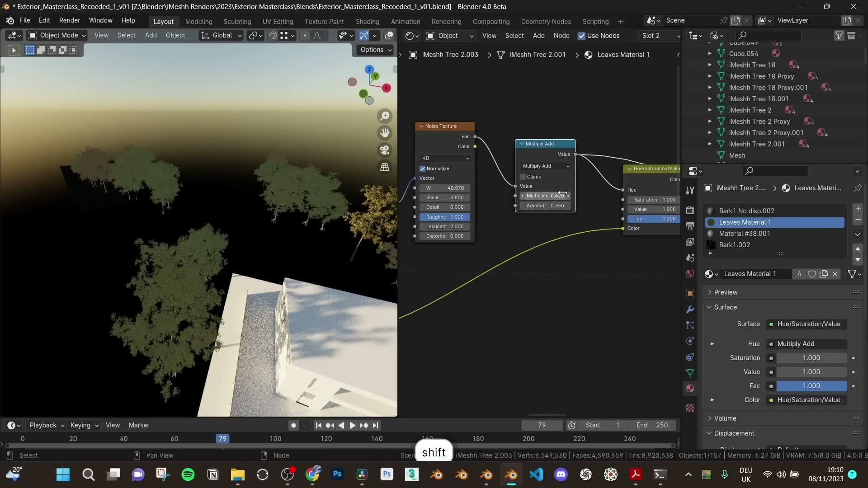The image size is (868, 488).
Task: Move material slot up with the up arrow
Action: point(858,249)
